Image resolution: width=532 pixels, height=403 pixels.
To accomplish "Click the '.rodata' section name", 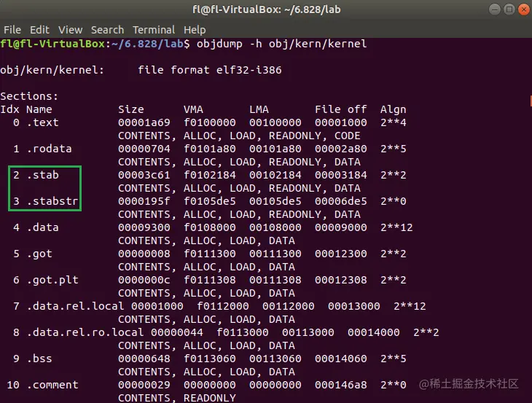I will (50, 149).
